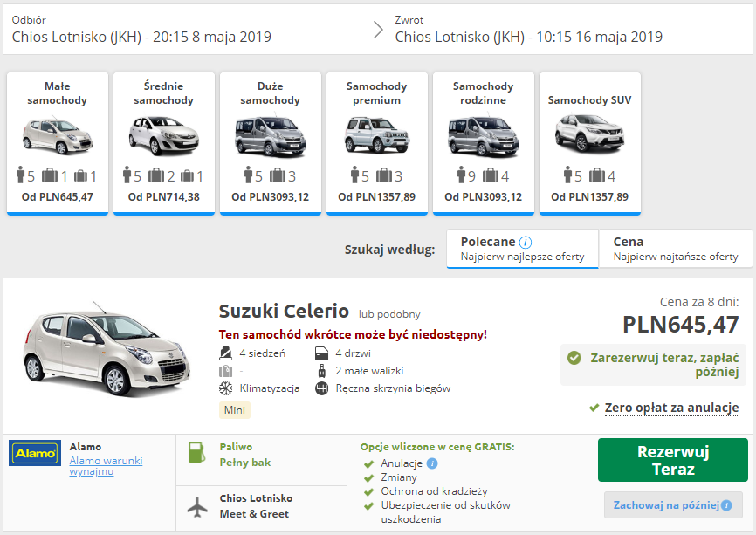Viewport: 756px width, 535px height.
Task: Sort by Polecane best offers first
Action: tap(522, 249)
